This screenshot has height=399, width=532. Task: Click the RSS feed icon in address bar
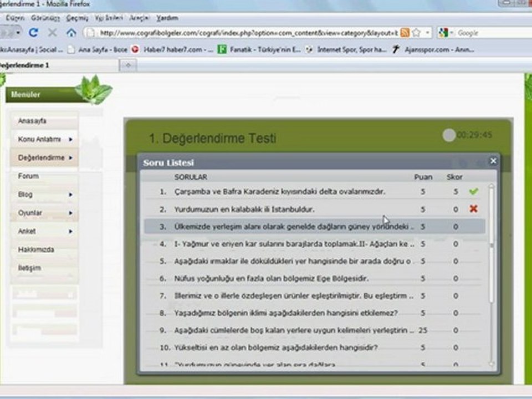pos(405,33)
